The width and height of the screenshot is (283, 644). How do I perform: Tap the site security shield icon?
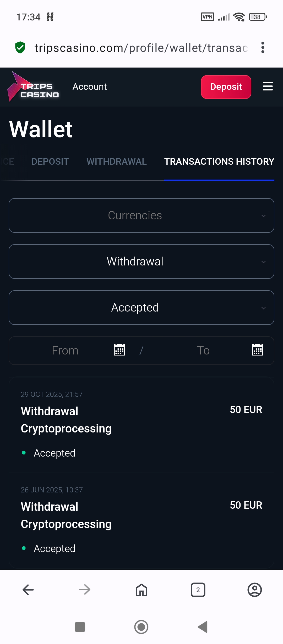tap(20, 48)
